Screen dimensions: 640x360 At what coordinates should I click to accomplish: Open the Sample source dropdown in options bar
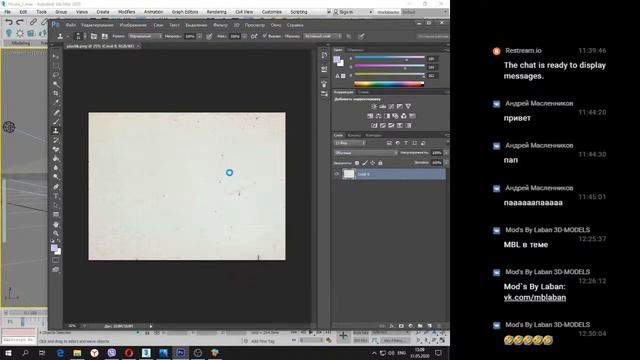click(x=322, y=36)
